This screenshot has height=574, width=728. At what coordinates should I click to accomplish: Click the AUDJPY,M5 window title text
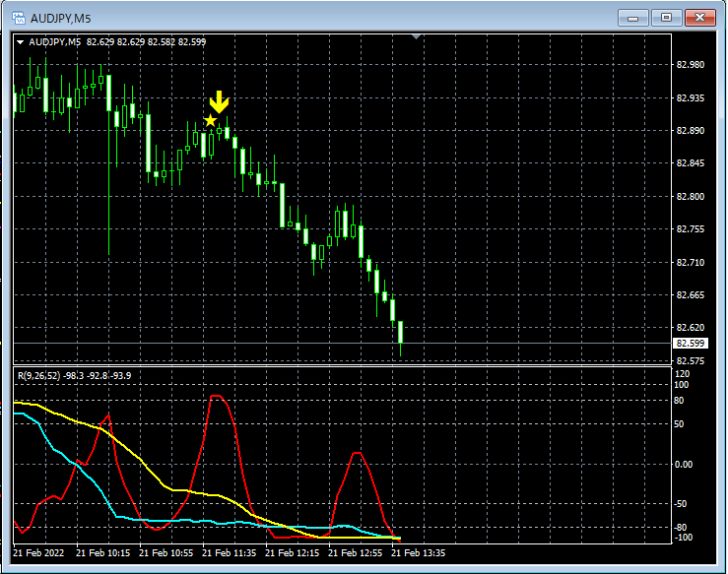point(61,19)
